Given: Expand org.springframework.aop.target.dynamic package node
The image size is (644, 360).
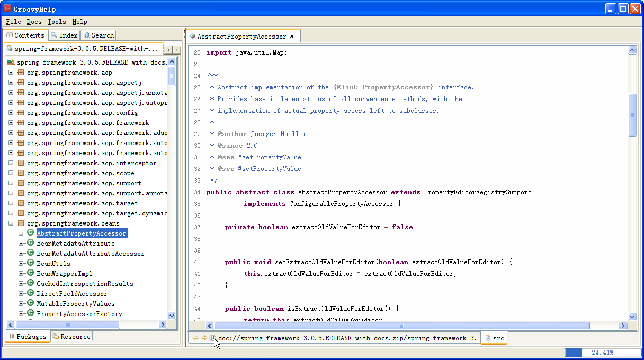Looking at the screenshot, I should click(x=11, y=213).
